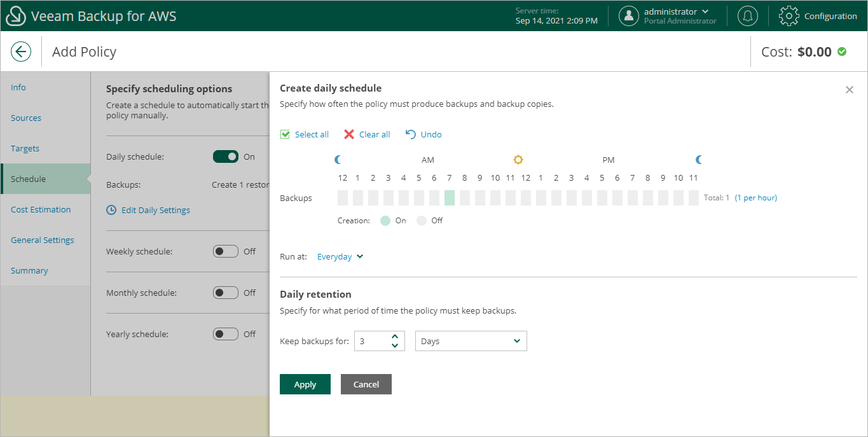The image size is (868, 437).
Task: Expand the Run at Everyday dropdown
Action: [x=340, y=257]
